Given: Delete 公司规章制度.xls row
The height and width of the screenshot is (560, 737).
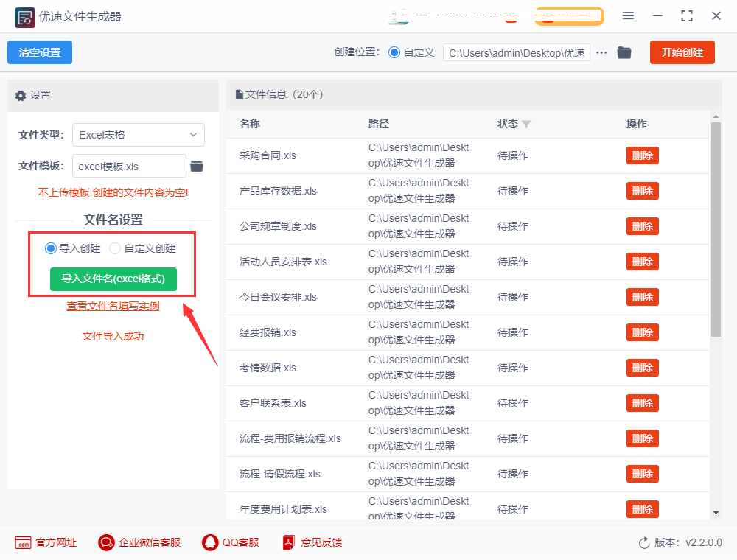Looking at the screenshot, I should [x=642, y=226].
